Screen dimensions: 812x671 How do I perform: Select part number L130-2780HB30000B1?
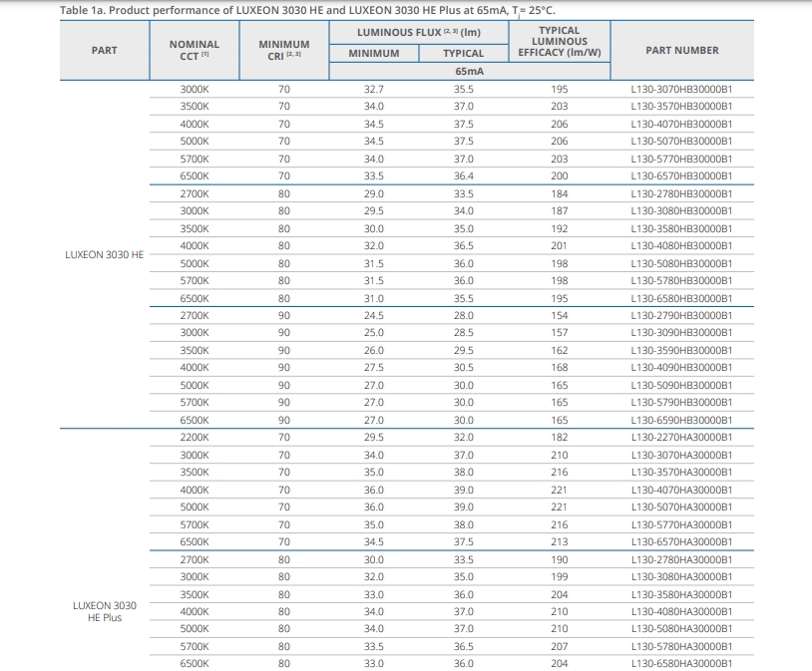681,193
